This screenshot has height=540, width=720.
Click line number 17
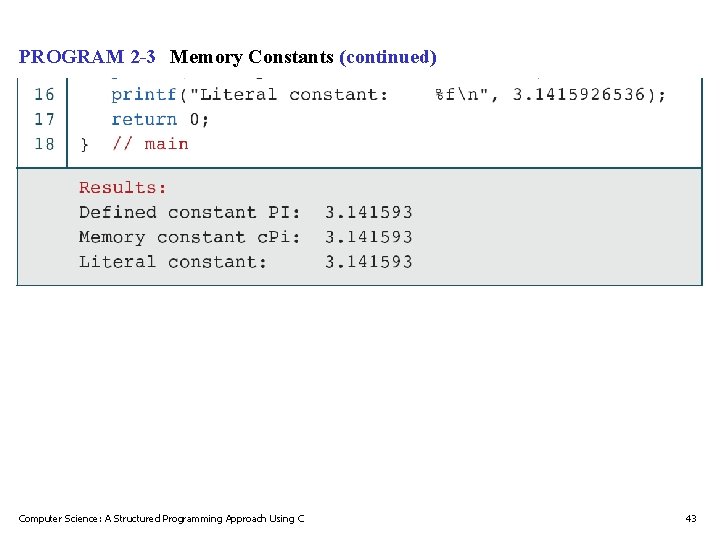pos(44,119)
